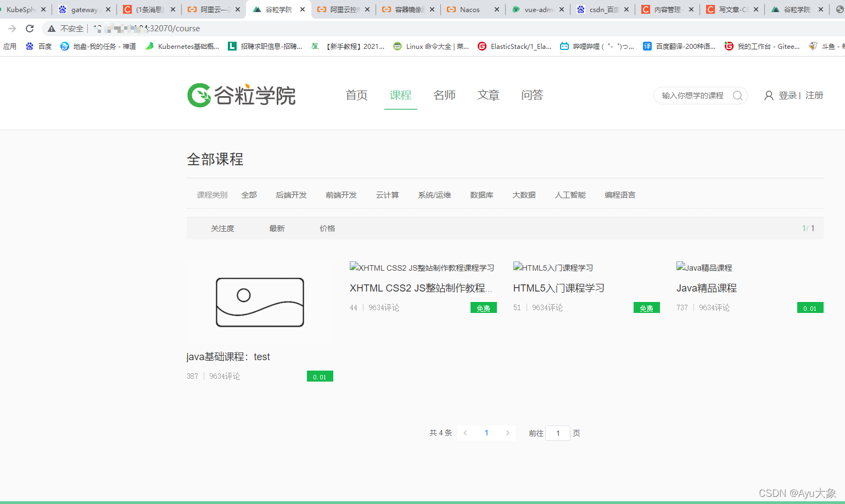Viewport: 845px width, 504px height.
Task: Open 名师 in site navigation
Action: pyautogui.click(x=444, y=95)
